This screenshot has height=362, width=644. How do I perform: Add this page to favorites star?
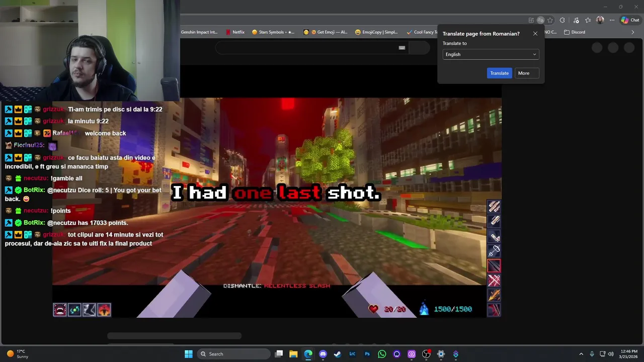click(x=550, y=20)
